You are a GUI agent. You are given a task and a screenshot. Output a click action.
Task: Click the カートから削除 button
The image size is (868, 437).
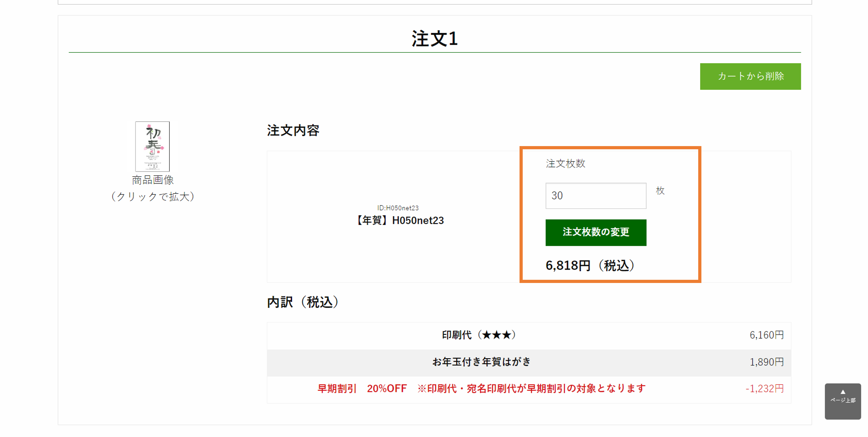pyautogui.click(x=750, y=77)
